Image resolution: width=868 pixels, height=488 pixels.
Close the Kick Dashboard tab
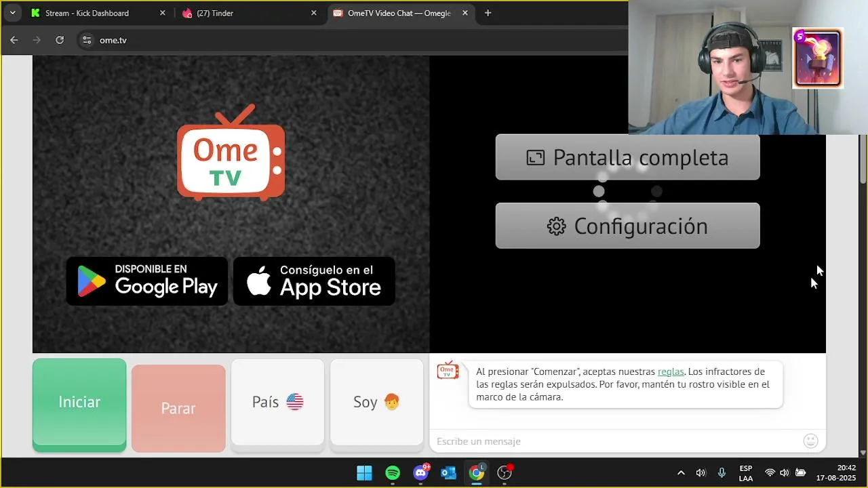pyautogui.click(x=162, y=13)
